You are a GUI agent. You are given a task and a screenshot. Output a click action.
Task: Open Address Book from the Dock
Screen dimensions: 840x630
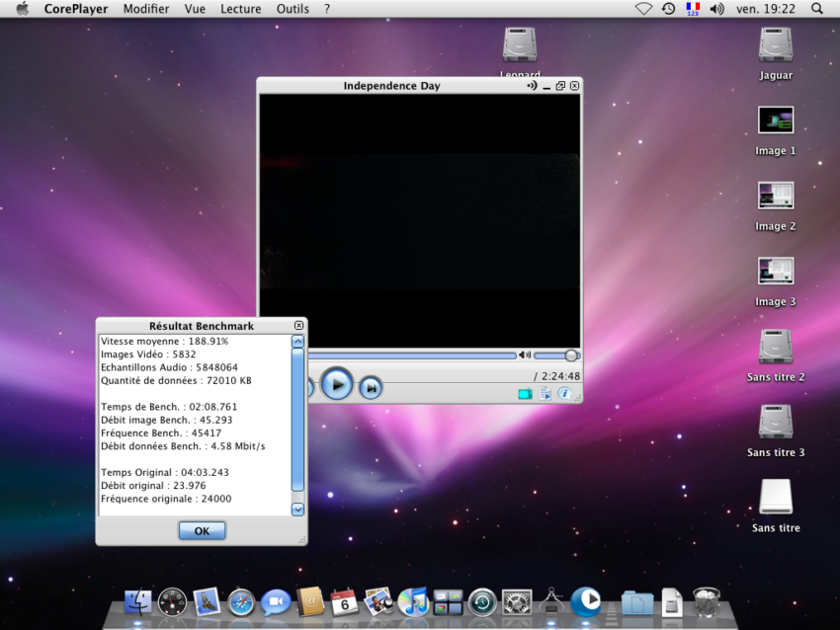pyautogui.click(x=310, y=602)
